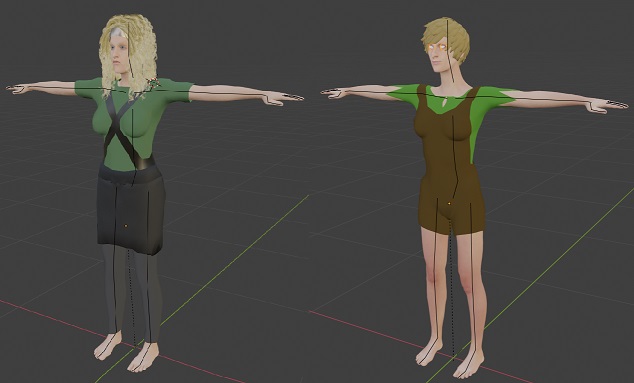Click the white headband on left character

tap(118, 32)
